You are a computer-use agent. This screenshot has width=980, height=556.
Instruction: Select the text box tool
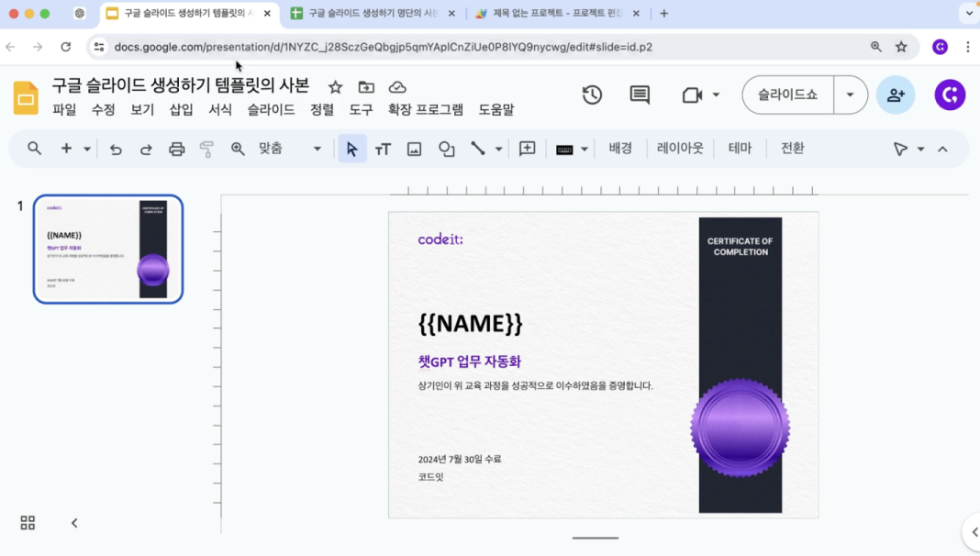click(x=383, y=148)
